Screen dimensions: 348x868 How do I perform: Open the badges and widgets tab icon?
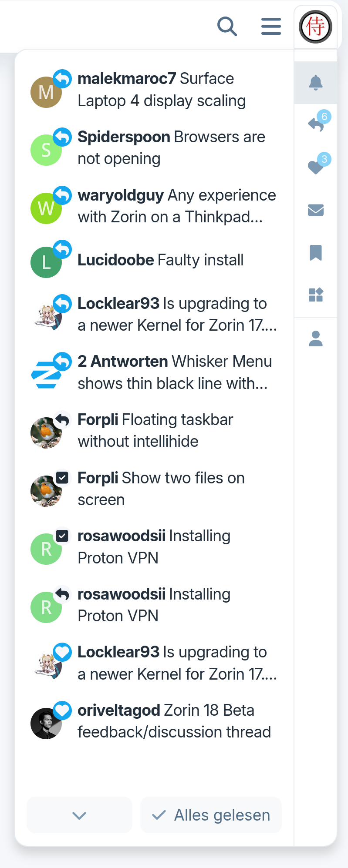[x=315, y=295]
